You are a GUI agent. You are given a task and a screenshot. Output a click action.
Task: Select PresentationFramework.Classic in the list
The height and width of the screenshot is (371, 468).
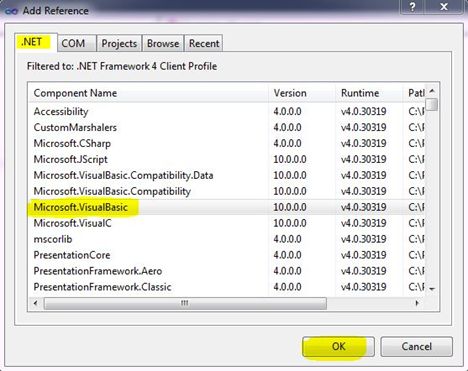pyautogui.click(x=227, y=287)
